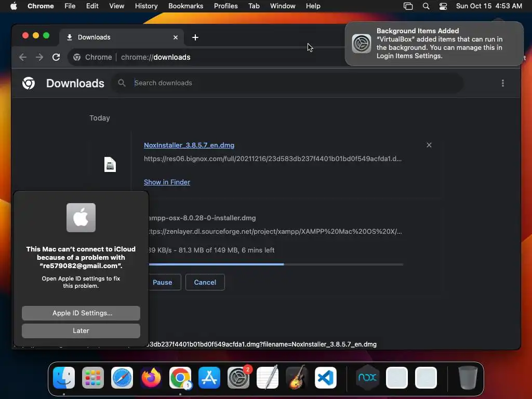This screenshot has width=532, height=399.
Task: Remove NoxInstaller download from list
Action: tap(429, 145)
